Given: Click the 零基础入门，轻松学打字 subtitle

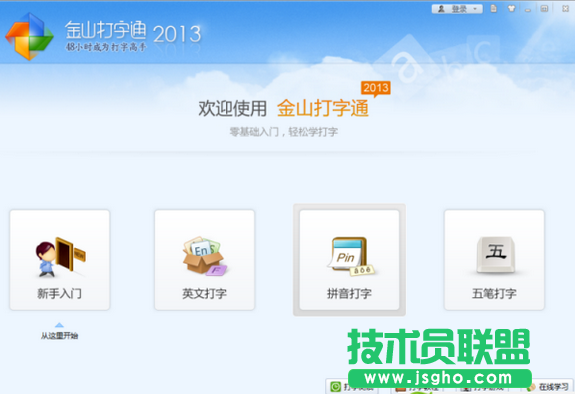Looking at the screenshot, I should [283, 132].
